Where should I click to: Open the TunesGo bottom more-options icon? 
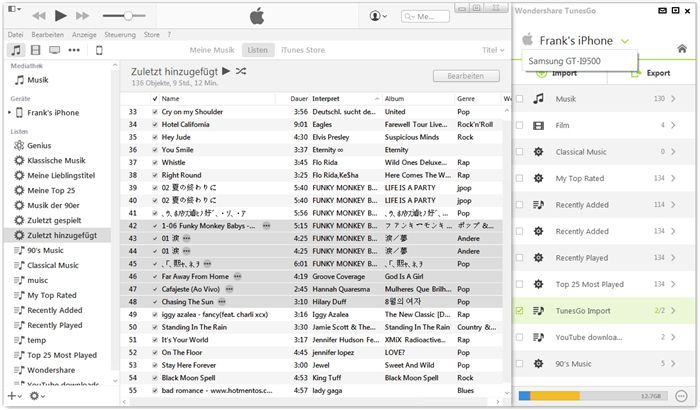point(681,396)
